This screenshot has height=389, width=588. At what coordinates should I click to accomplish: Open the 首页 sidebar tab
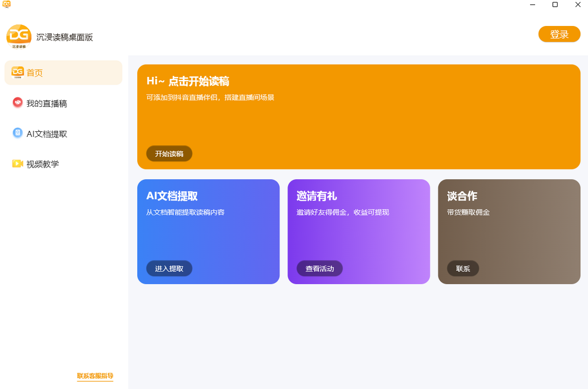click(64, 73)
